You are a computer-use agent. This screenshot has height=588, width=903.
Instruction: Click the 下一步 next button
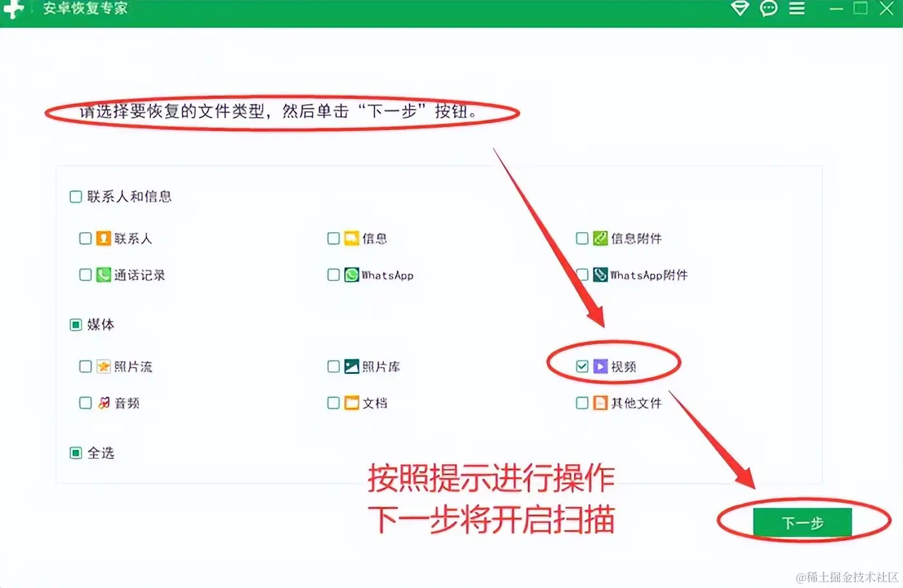(x=802, y=523)
